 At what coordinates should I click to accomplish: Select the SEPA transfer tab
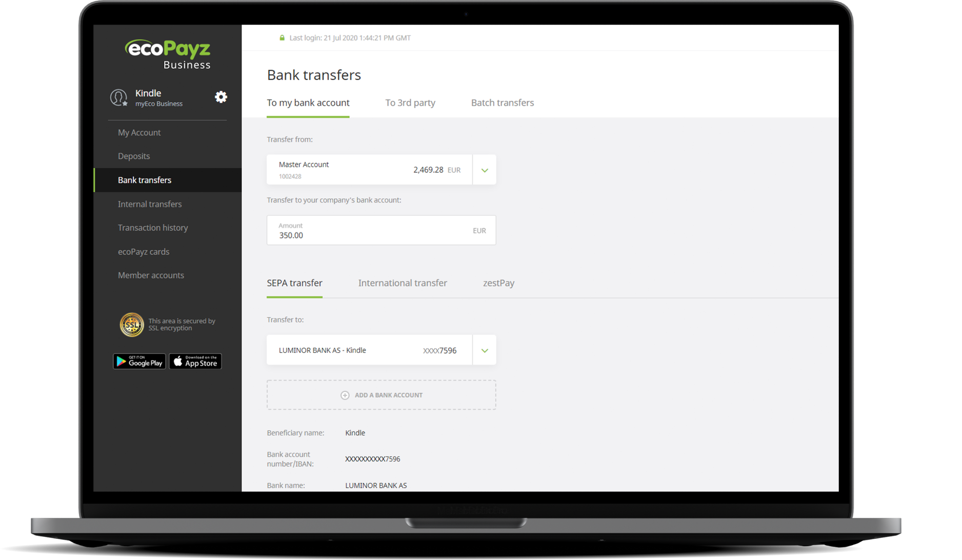[x=294, y=283]
